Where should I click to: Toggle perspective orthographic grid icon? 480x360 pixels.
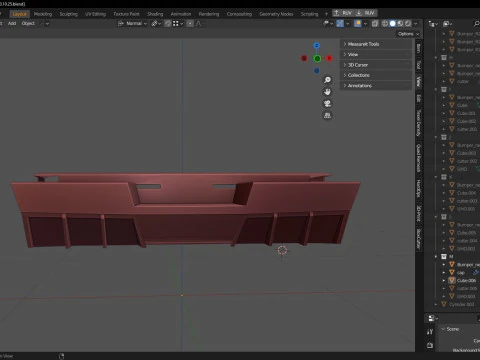click(327, 115)
